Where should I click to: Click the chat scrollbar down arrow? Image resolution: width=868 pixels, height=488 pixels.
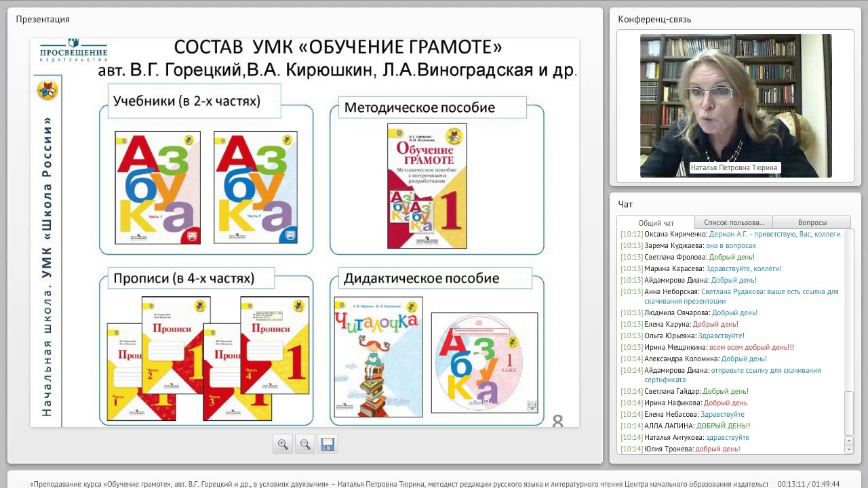pyautogui.click(x=848, y=449)
